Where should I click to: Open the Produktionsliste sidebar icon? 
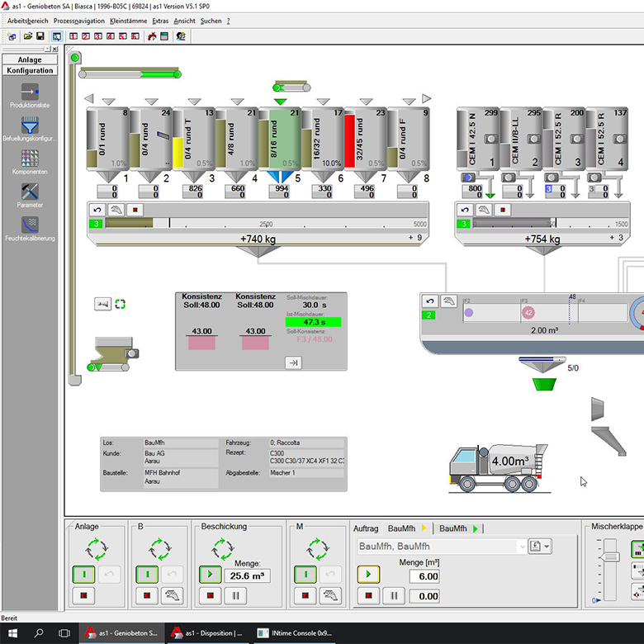point(30,93)
